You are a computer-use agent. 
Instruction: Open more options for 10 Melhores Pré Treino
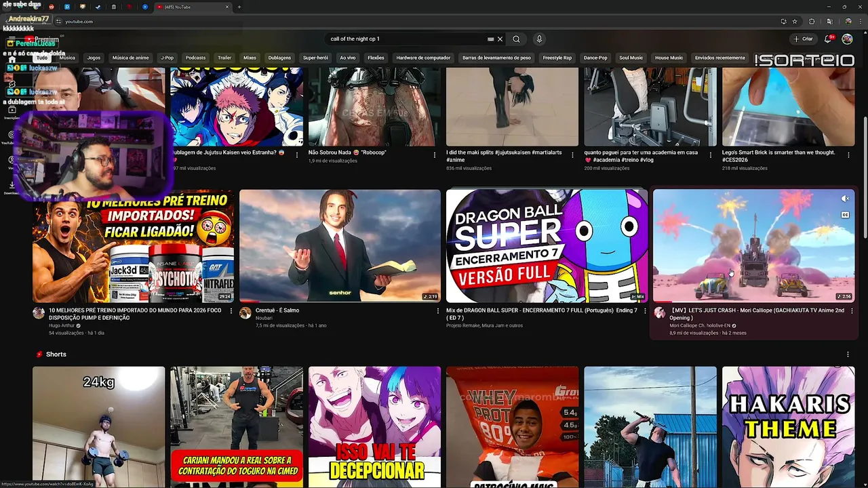[231, 311]
